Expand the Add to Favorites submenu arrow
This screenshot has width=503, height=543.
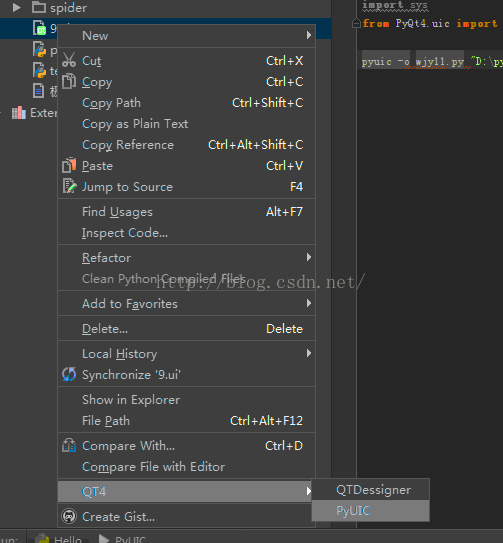coord(309,303)
